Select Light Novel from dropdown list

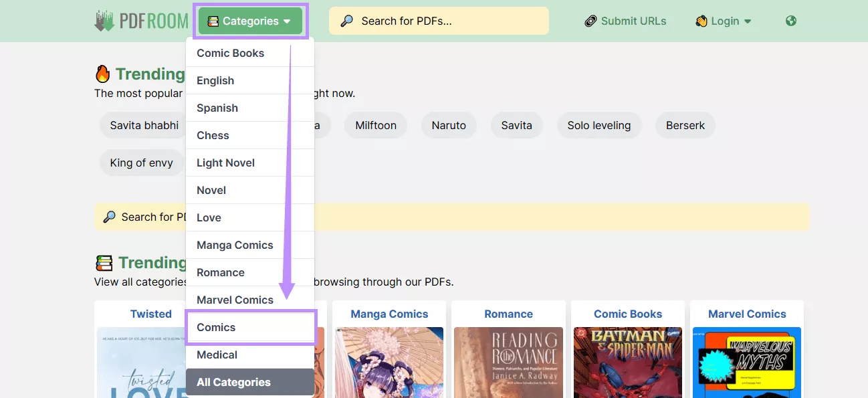[x=250, y=163]
